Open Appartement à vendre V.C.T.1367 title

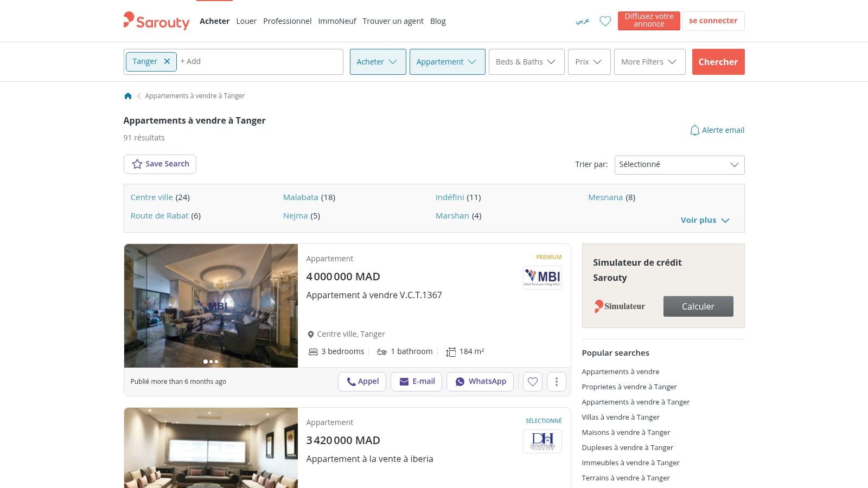pos(374,295)
